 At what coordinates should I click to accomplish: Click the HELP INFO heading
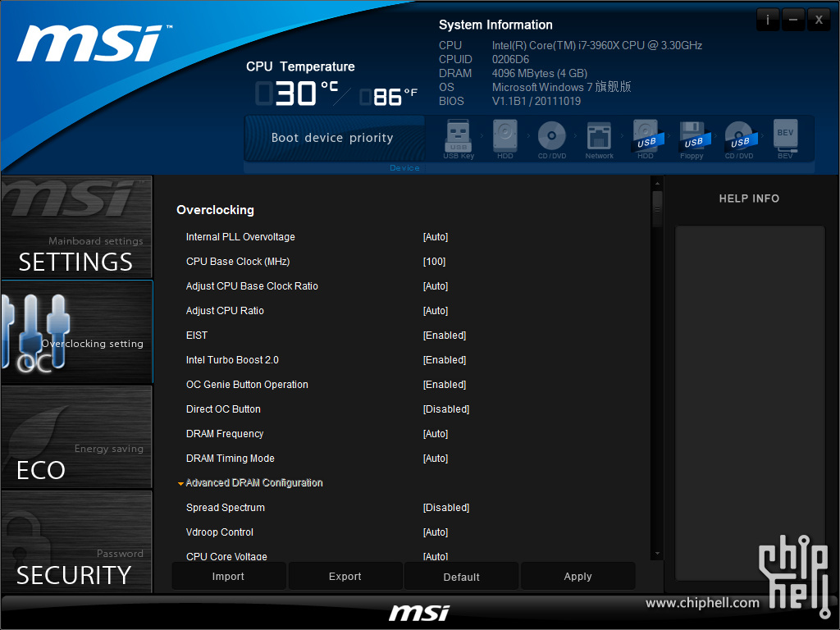(x=749, y=199)
